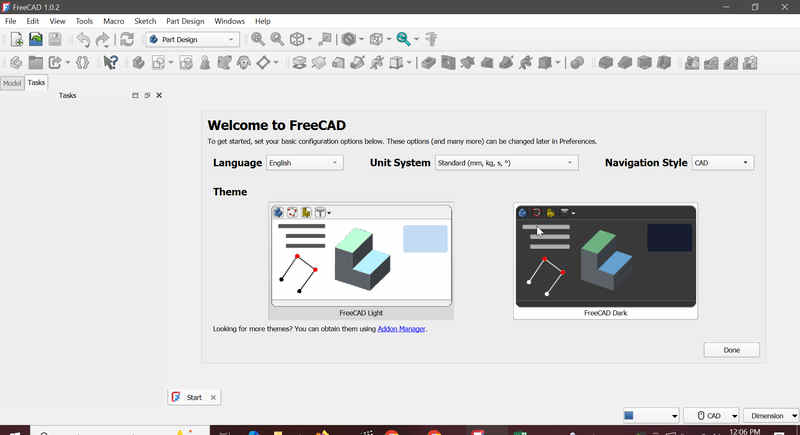Viewport: 800px width, 435px height.
Task: Click the curly braces VarSet icon
Action: [82, 63]
